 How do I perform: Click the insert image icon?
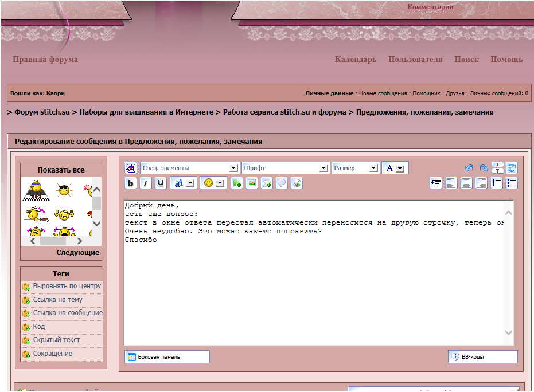coord(251,183)
